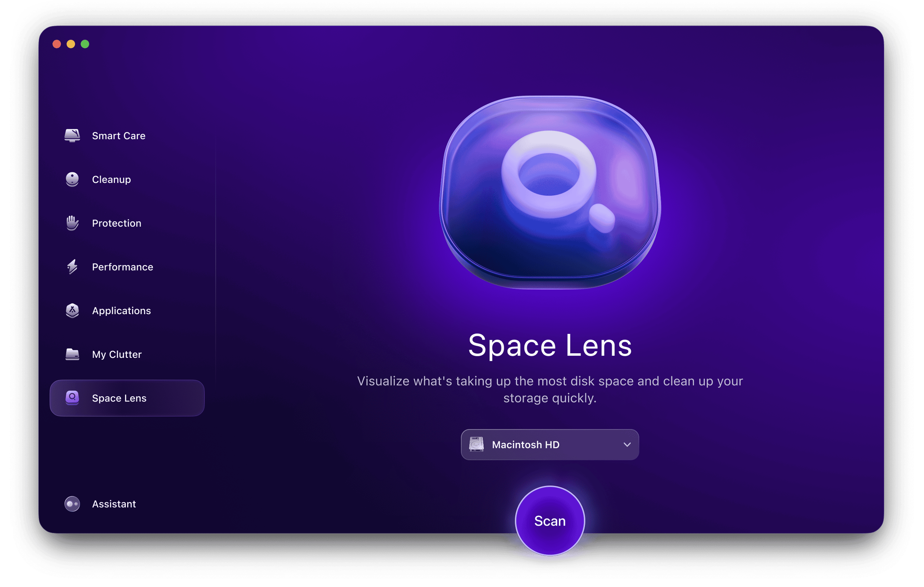Click the Smart Care monitor icon
Screen dimensions: 924x587
click(72, 135)
